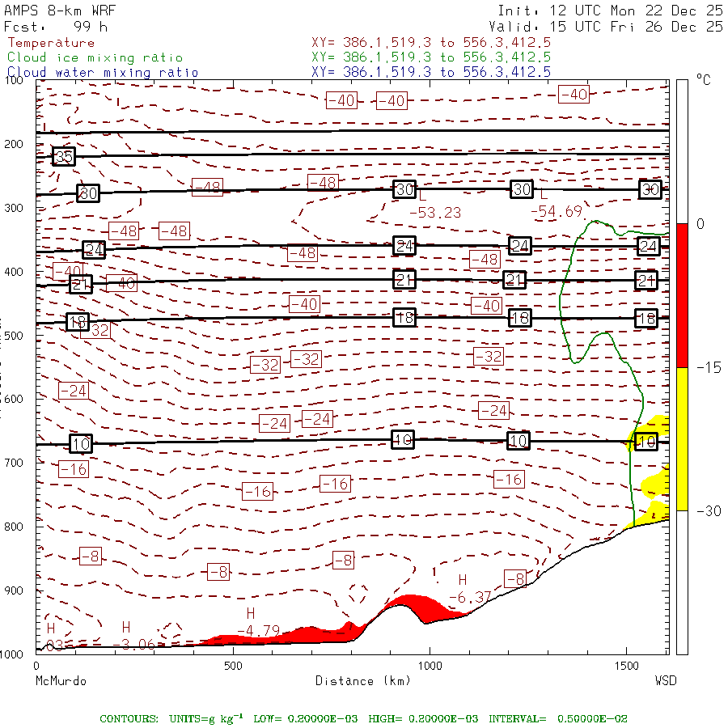This screenshot has width=728, height=728.
Task: Click the "900" pressure axis tick label
Action: coord(14,590)
